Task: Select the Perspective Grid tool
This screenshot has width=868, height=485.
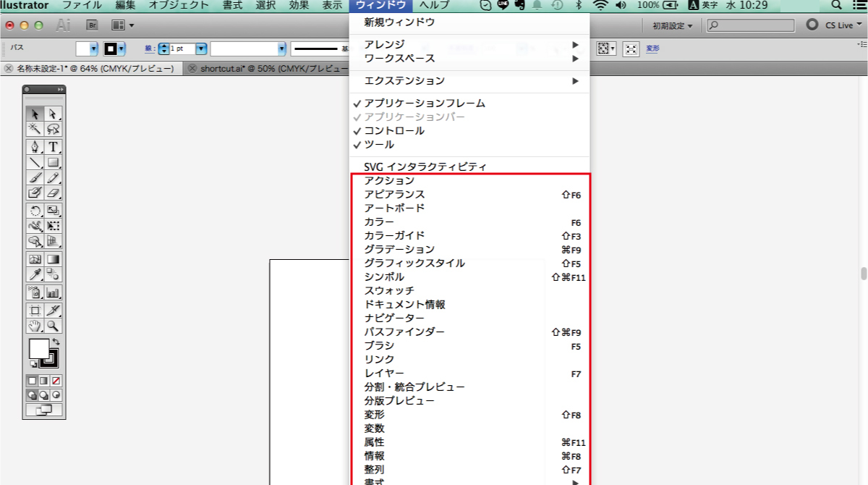Action: pos(54,241)
